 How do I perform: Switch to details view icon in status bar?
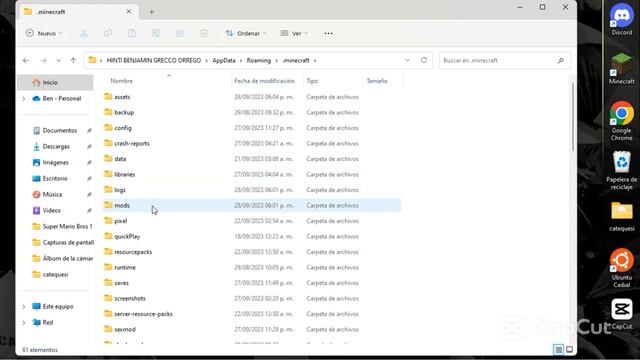coord(558,349)
